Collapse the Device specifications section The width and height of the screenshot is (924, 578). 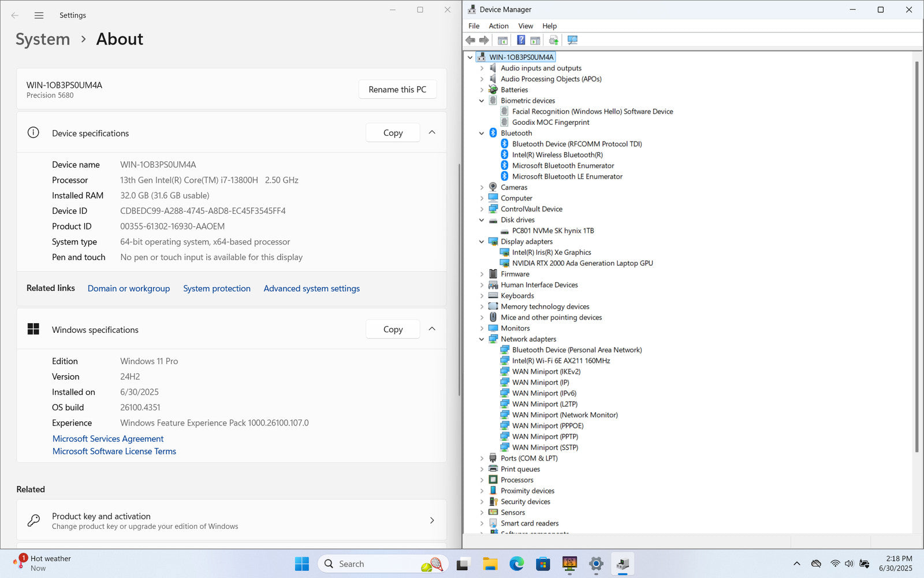click(x=432, y=133)
